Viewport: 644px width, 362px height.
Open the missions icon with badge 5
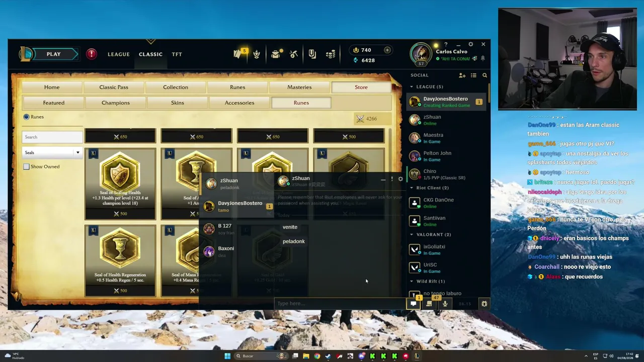(x=238, y=54)
